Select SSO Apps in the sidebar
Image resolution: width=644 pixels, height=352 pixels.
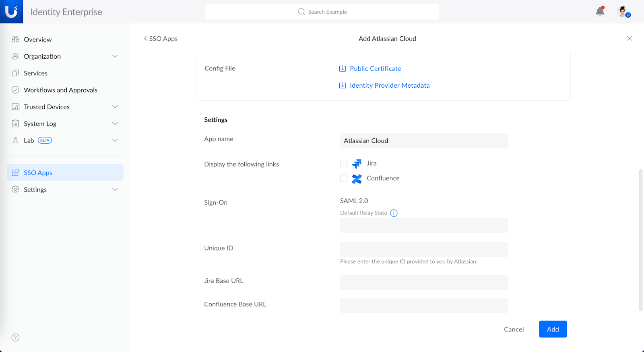coord(65,173)
